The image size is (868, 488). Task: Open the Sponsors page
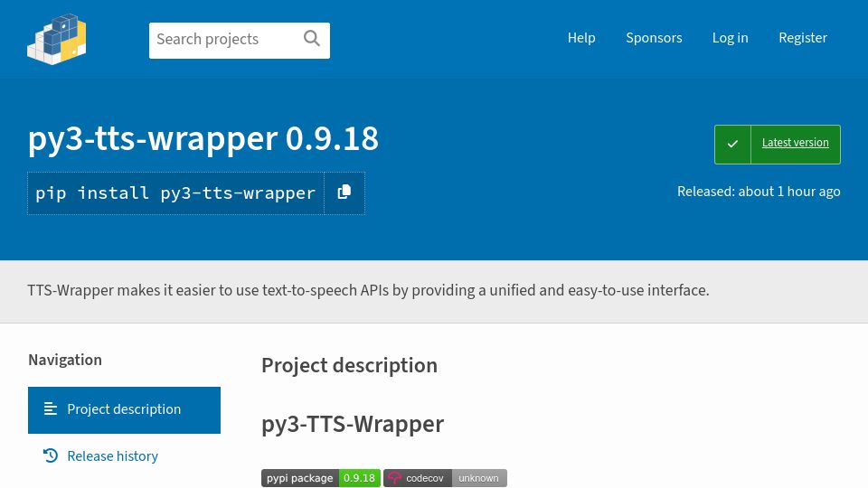[654, 38]
